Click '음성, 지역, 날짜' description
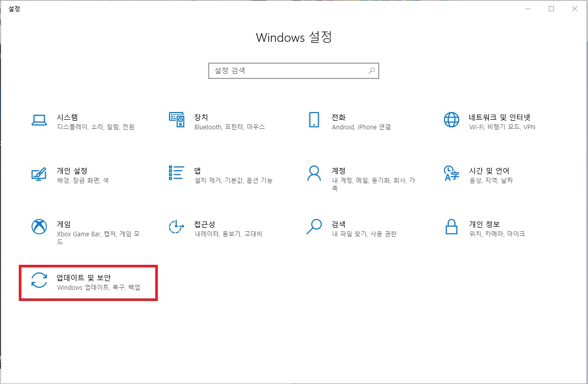Screen dimensions: 588x384 pyautogui.click(x=491, y=181)
